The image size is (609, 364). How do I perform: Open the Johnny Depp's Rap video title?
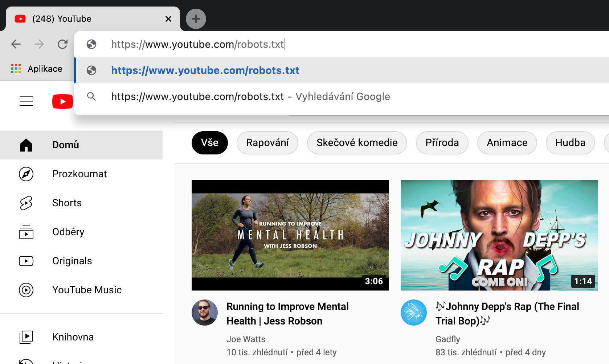pos(507,314)
